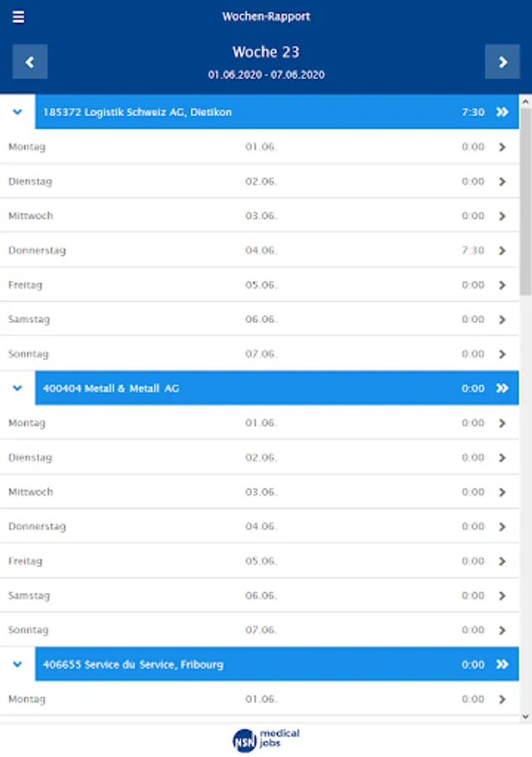Open Donnerstag 7:30 entry arrow

pyautogui.click(x=503, y=251)
